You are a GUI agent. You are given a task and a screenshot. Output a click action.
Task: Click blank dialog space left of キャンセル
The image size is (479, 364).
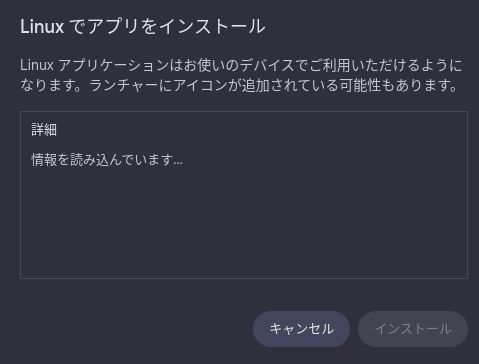(133, 329)
